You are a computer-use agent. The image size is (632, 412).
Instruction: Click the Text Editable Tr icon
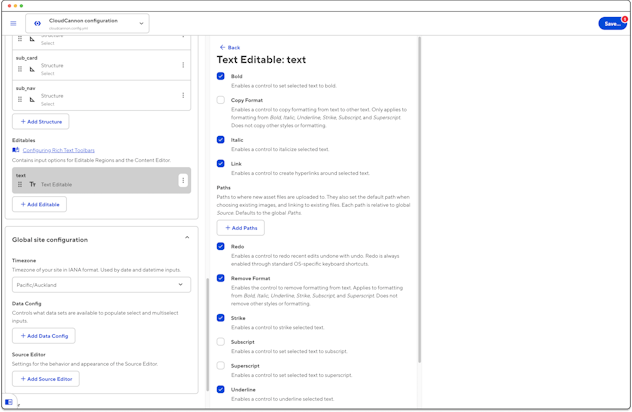33,184
